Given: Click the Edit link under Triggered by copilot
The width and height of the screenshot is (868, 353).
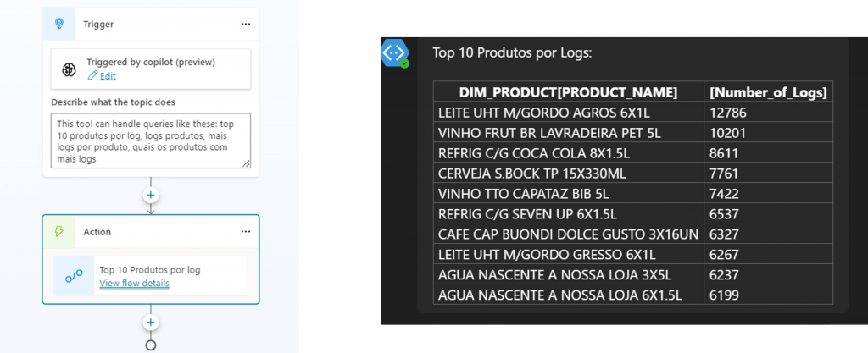Looking at the screenshot, I should [107, 76].
